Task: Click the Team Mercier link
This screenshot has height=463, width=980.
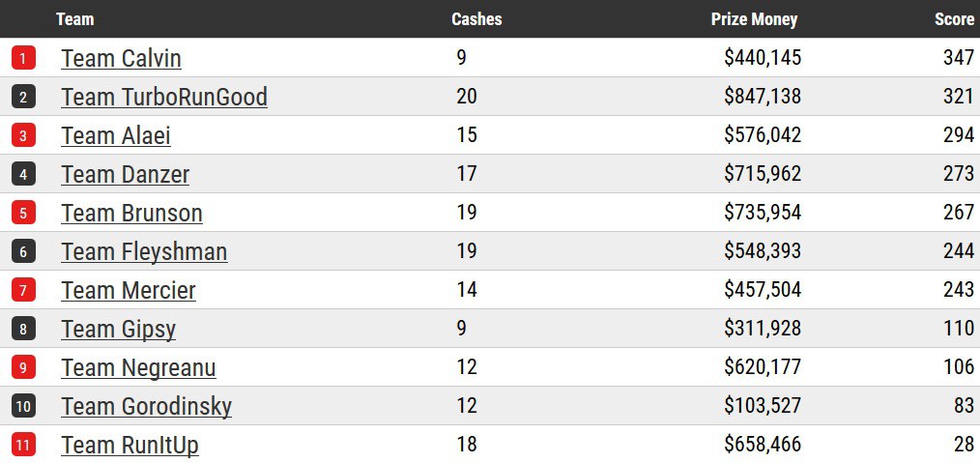Action: (x=129, y=290)
